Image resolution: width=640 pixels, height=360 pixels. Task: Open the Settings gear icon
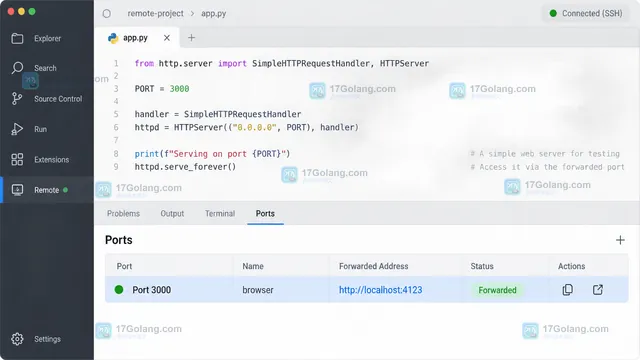pos(17,339)
